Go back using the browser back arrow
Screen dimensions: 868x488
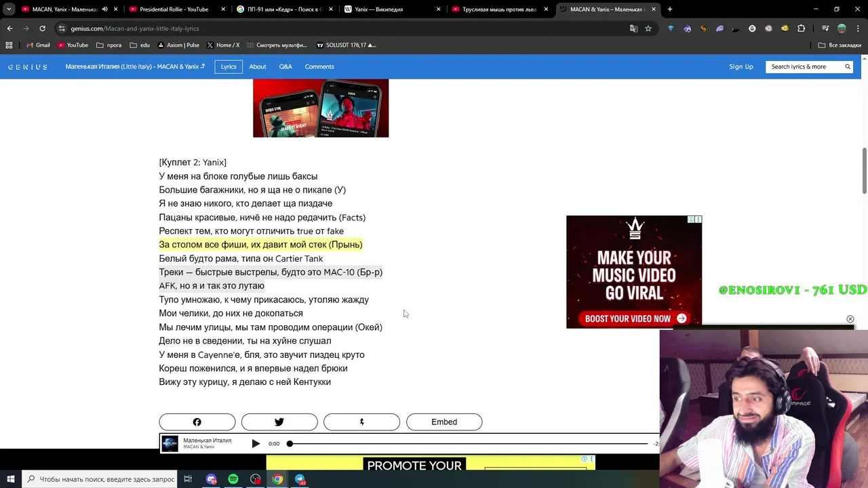[9, 28]
